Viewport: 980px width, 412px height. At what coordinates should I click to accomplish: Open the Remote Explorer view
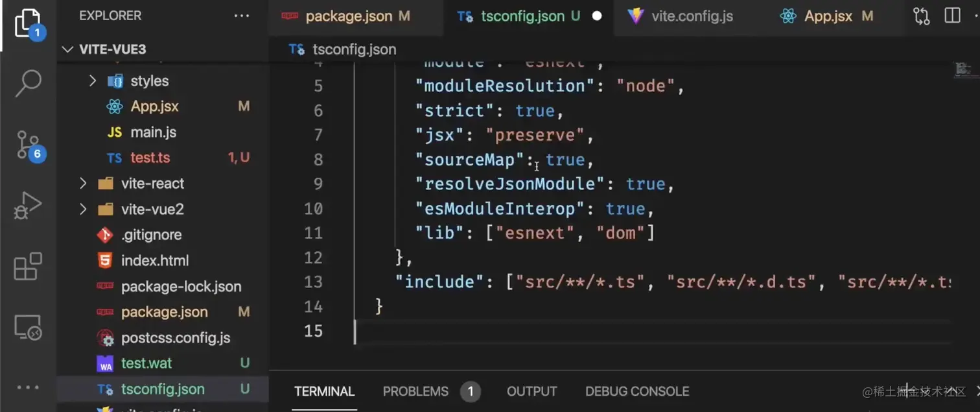tap(28, 328)
